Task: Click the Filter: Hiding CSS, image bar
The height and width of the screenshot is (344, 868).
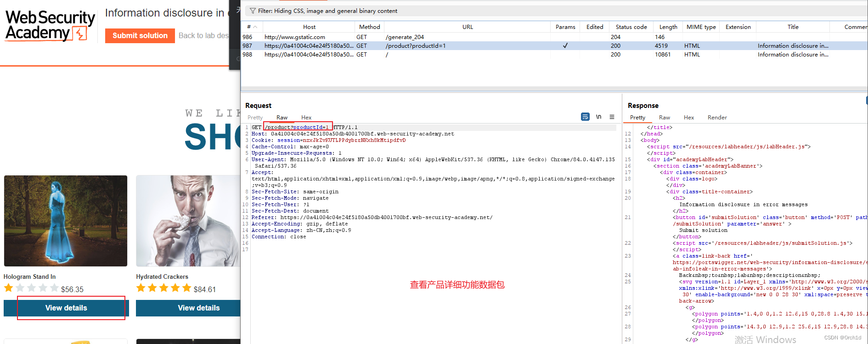Action: (x=557, y=11)
